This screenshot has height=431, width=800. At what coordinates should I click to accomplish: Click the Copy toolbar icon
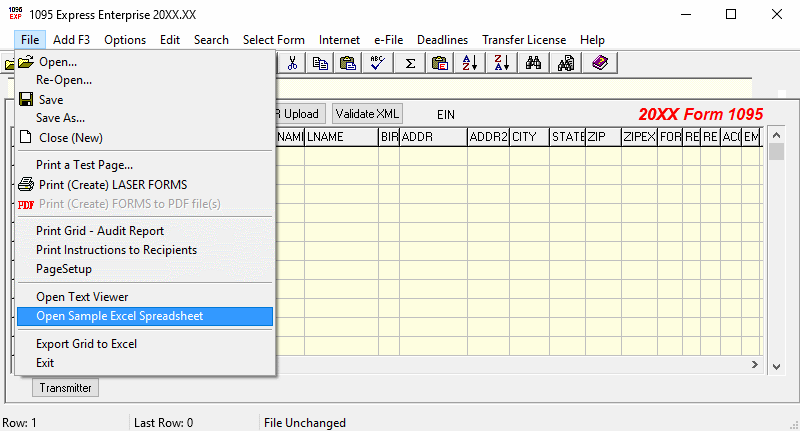point(320,63)
